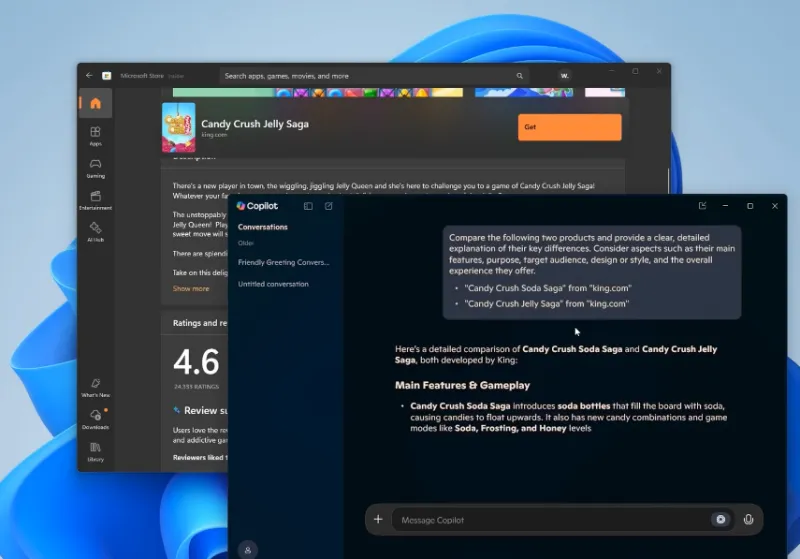The height and width of the screenshot is (559, 800).
Task: Click the Review summary heading
Action: [x=206, y=411]
